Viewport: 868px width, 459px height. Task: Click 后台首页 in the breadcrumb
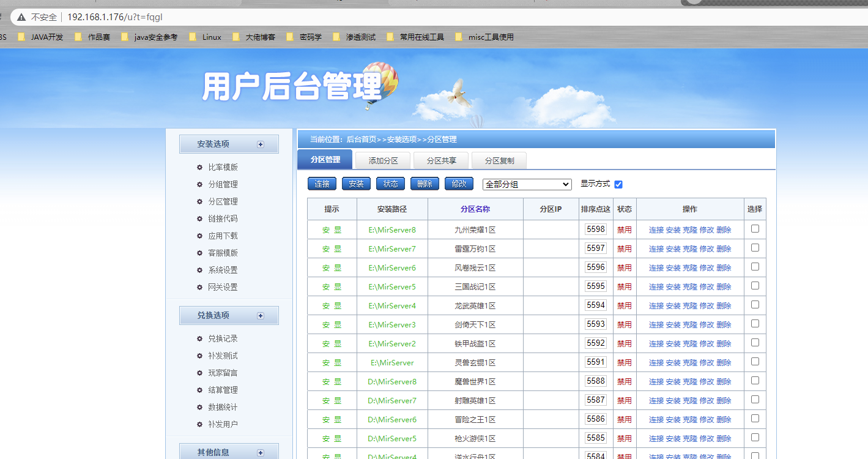[x=361, y=140]
